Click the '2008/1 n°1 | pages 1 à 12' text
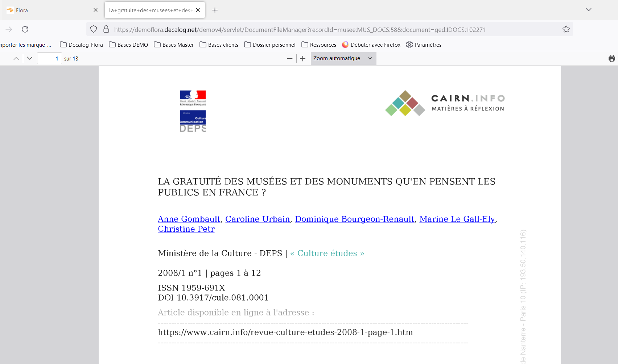618x364 pixels. pyautogui.click(x=209, y=273)
